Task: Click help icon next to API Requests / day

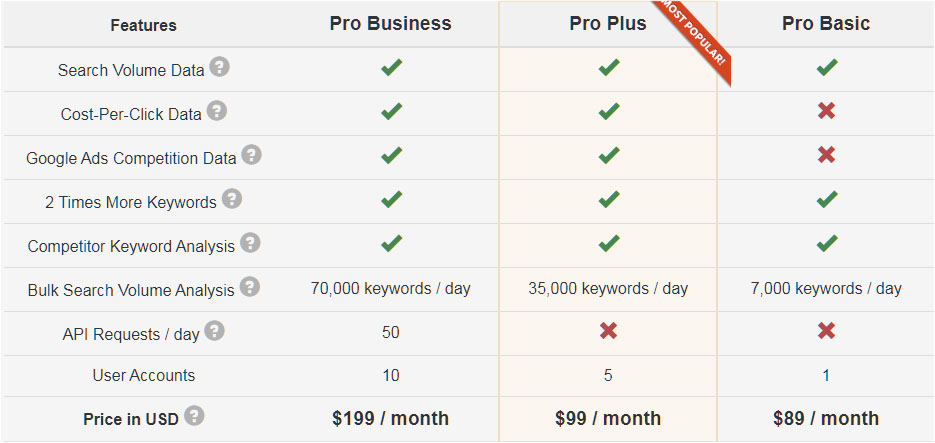Action: pyautogui.click(x=214, y=331)
